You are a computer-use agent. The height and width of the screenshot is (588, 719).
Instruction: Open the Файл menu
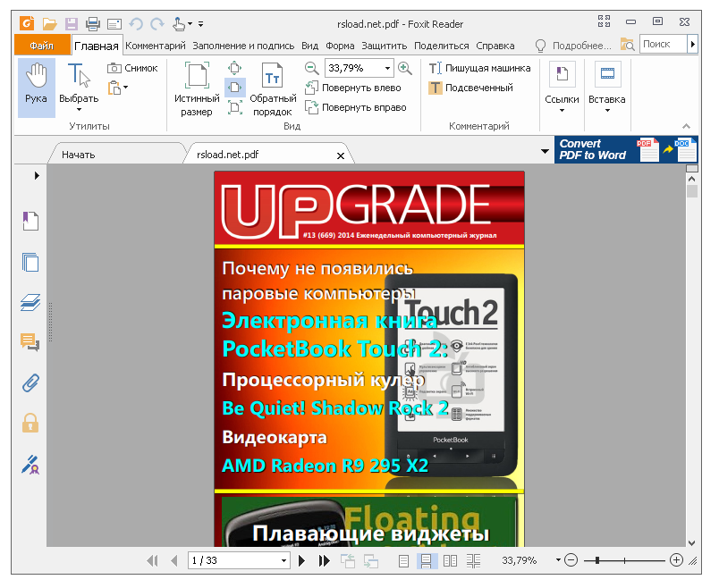(42, 46)
